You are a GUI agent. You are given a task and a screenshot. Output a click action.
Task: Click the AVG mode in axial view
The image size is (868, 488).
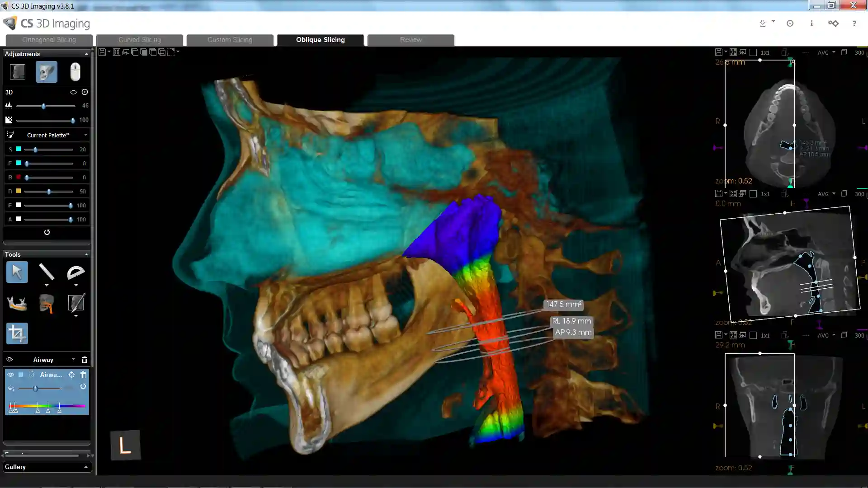coord(823,52)
